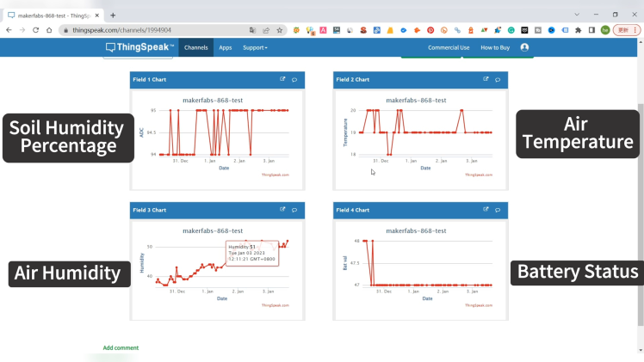Expand the browser tab search chevron
Image resolution: width=644 pixels, height=362 pixels.
[577, 15]
